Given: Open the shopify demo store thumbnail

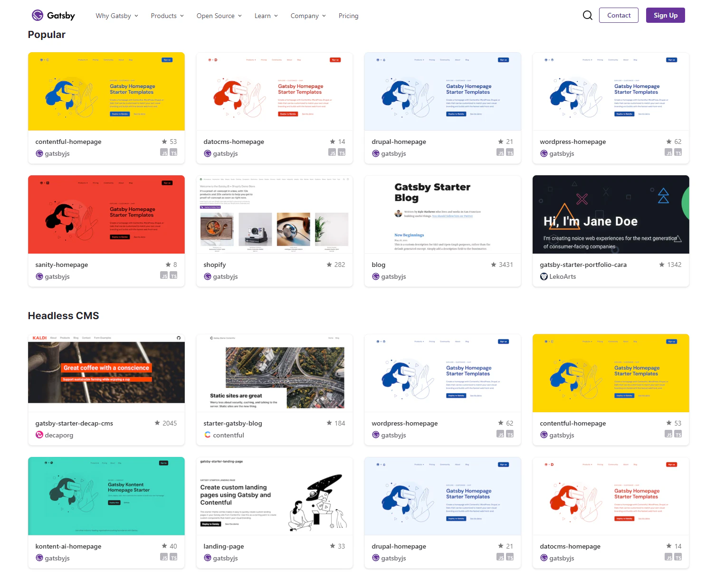Looking at the screenshot, I should (x=275, y=214).
